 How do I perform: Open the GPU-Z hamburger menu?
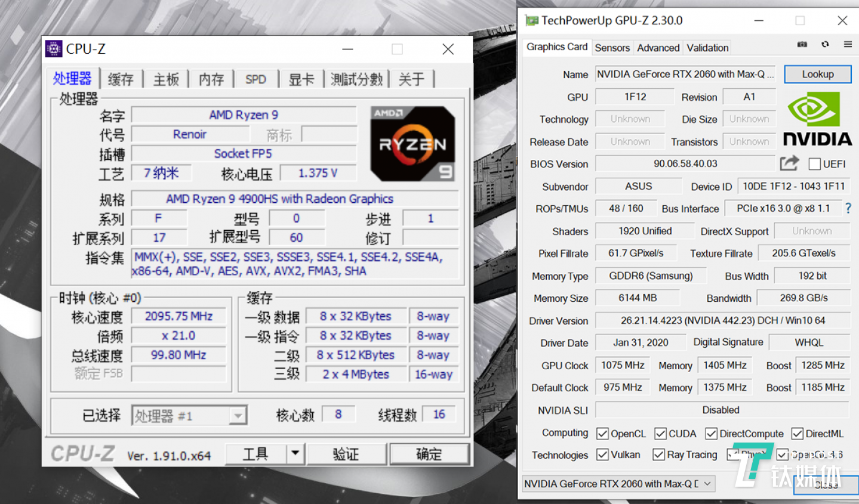tap(848, 45)
